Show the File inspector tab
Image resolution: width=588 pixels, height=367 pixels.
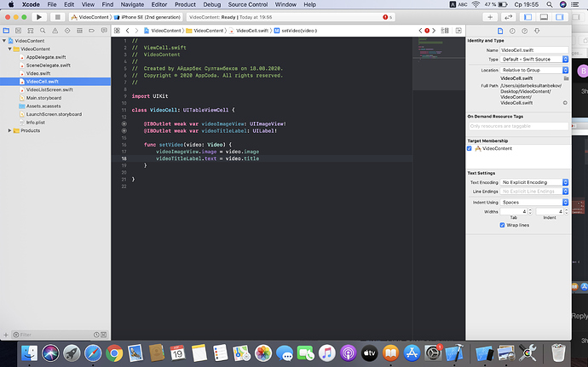tap(500, 32)
